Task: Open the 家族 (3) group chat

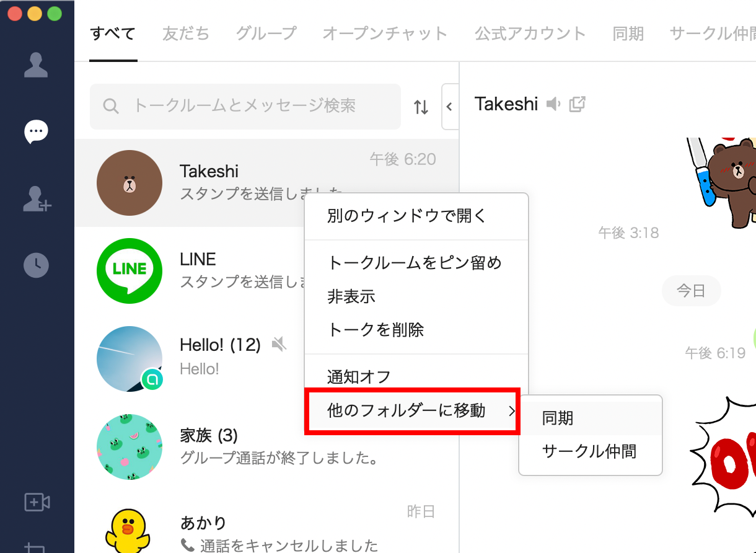Action: (x=208, y=435)
